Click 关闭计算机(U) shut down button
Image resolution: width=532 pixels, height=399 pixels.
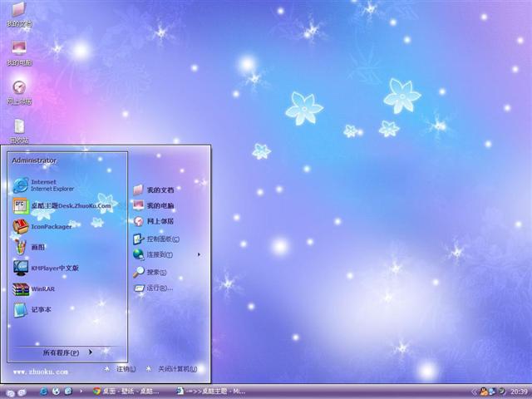tap(172, 369)
